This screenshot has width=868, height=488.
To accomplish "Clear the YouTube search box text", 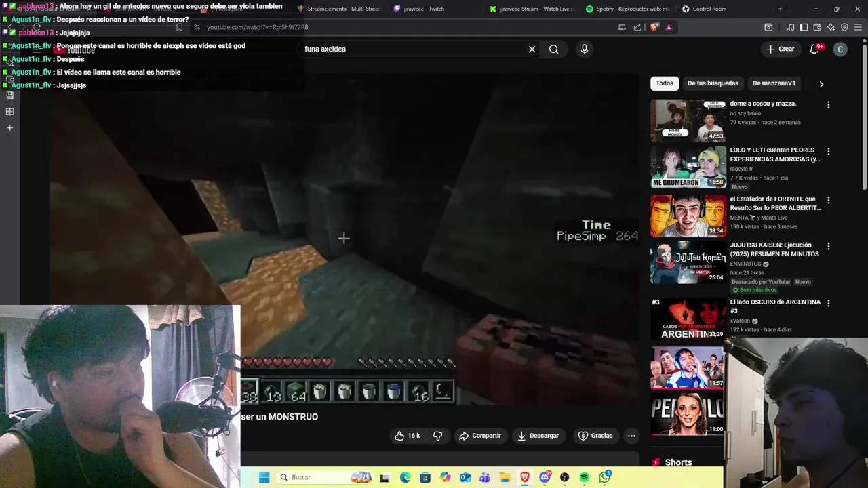I will point(532,49).
